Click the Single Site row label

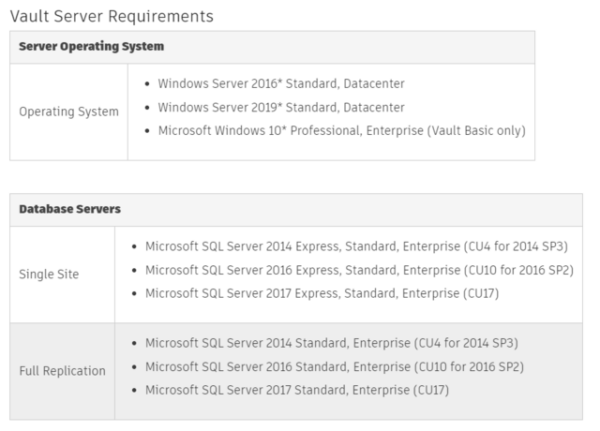pos(52,273)
